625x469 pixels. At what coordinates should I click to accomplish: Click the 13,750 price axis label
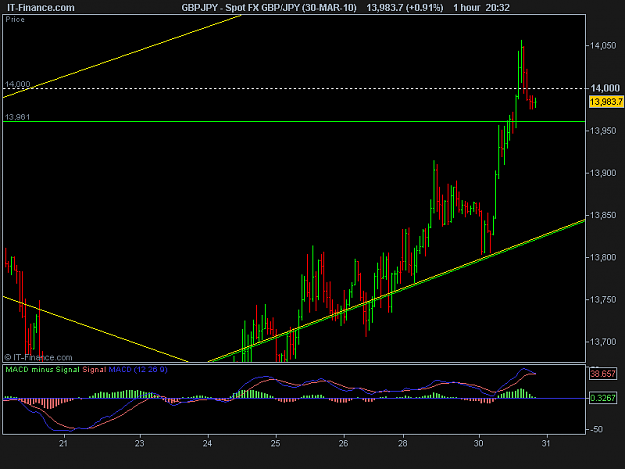point(603,300)
